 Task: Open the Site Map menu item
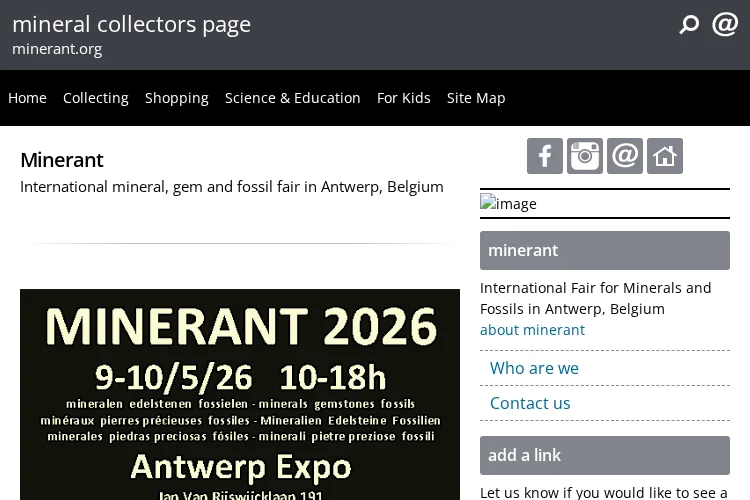point(476,98)
